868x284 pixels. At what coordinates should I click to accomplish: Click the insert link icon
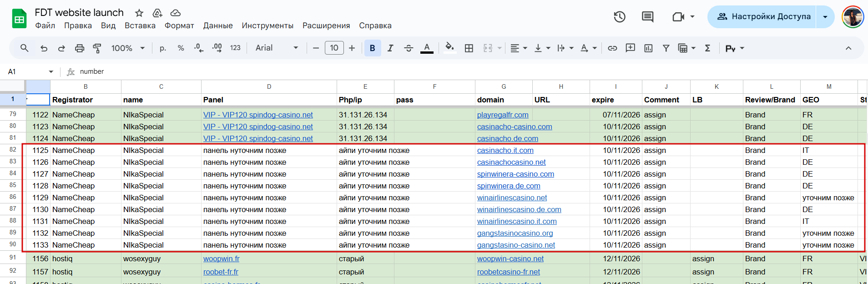[612, 48]
